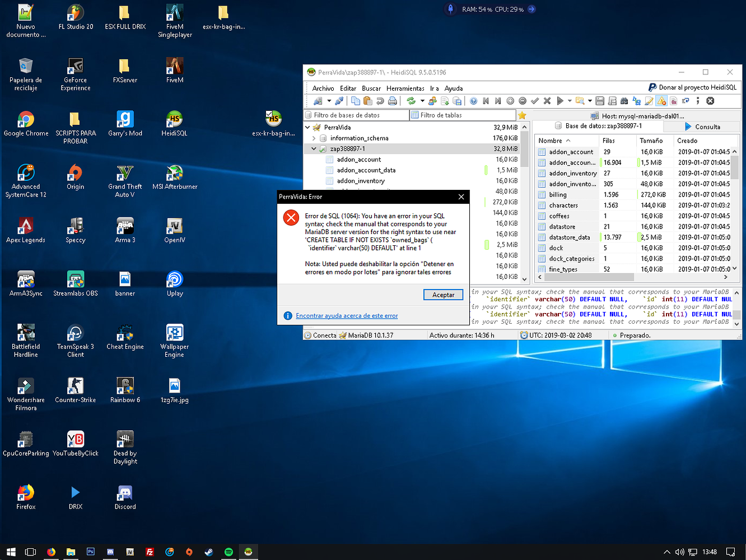
Task: Open the Buscar menu
Action: [371, 88]
